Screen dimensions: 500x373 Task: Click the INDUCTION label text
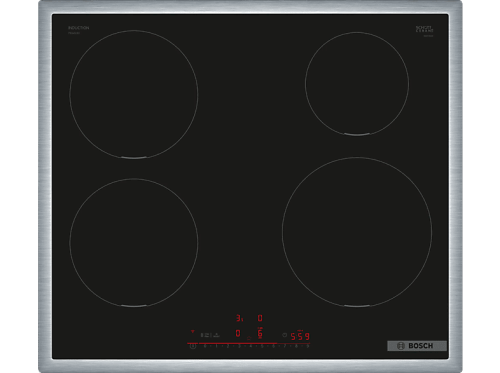click(x=79, y=28)
